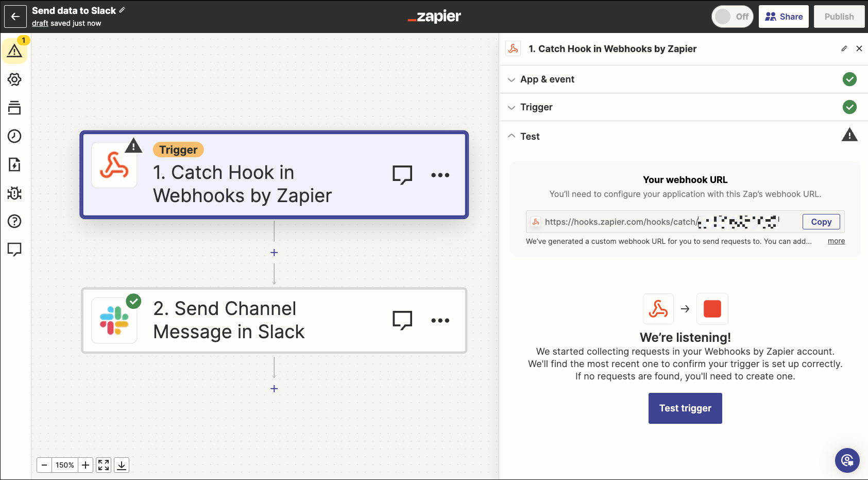Add a note on the Catch Hook step
Screen dimensions: 868x480
(x=402, y=175)
